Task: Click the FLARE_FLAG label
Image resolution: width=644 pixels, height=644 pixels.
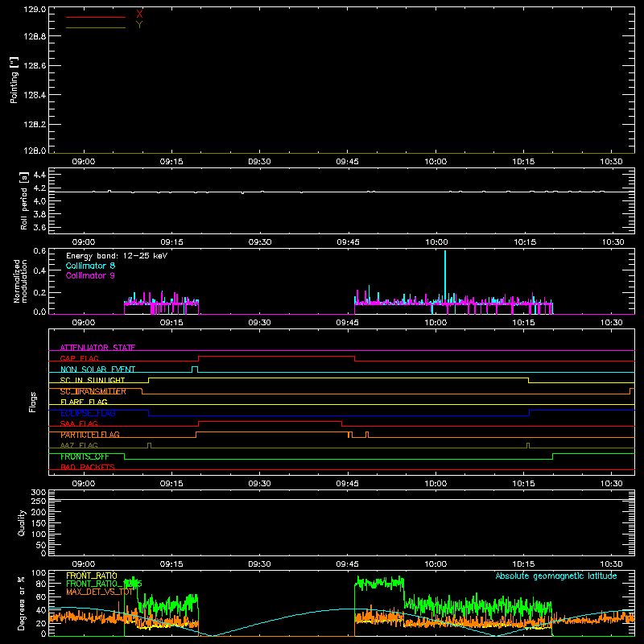Action: pyautogui.click(x=84, y=402)
